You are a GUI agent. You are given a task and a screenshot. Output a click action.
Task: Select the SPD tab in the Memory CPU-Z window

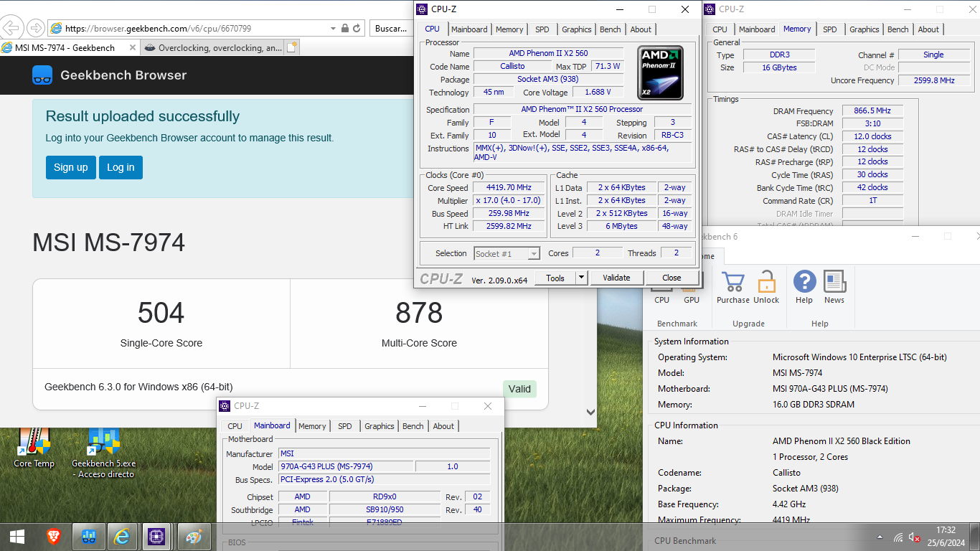click(830, 29)
